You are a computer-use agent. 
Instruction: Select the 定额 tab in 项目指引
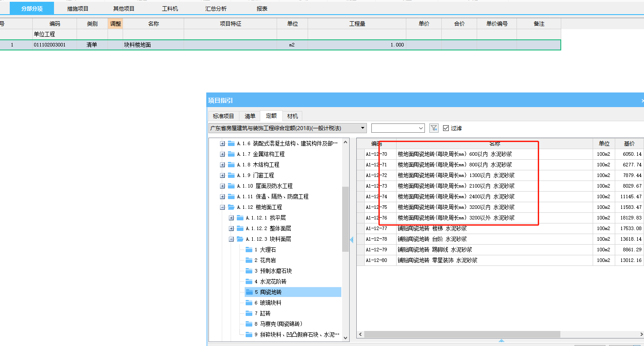(271, 116)
